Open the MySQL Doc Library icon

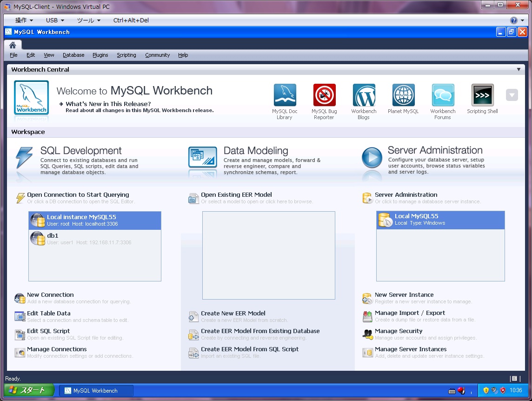(x=285, y=95)
